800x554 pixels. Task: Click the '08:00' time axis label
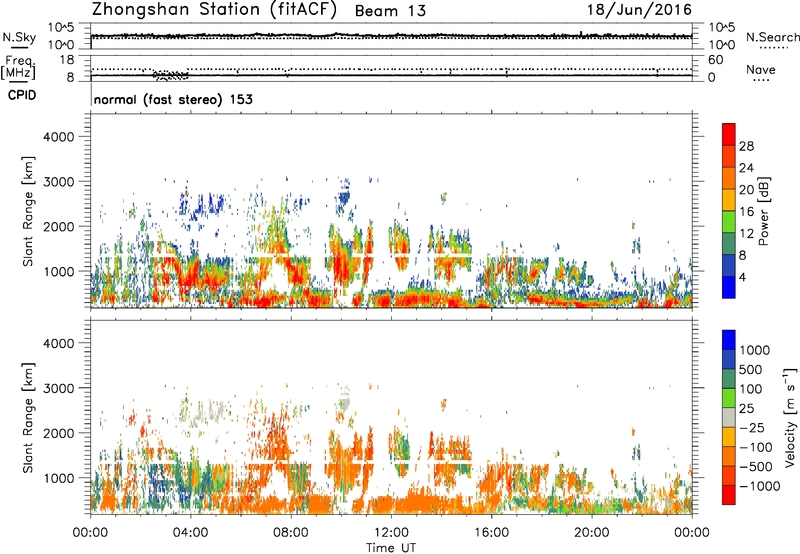[291, 533]
